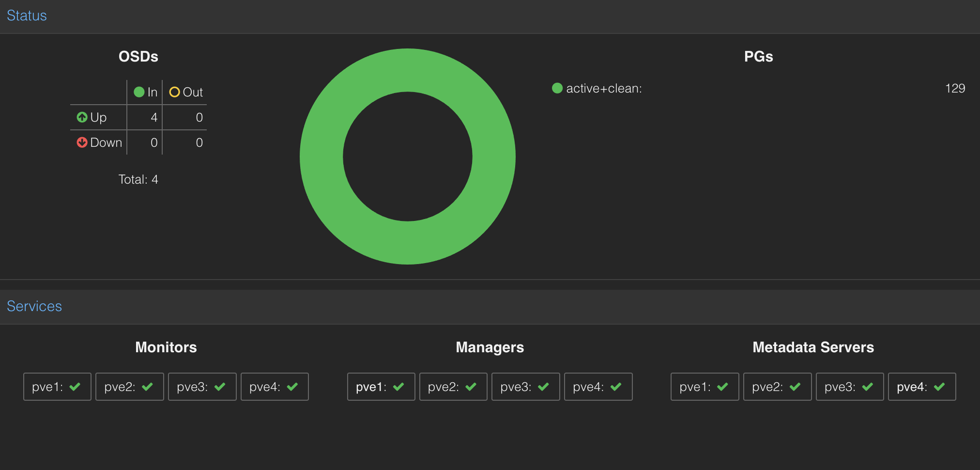This screenshot has height=470, width=980.
Task: Open Managers pve4 service box
Action: (x=598, y=387)
